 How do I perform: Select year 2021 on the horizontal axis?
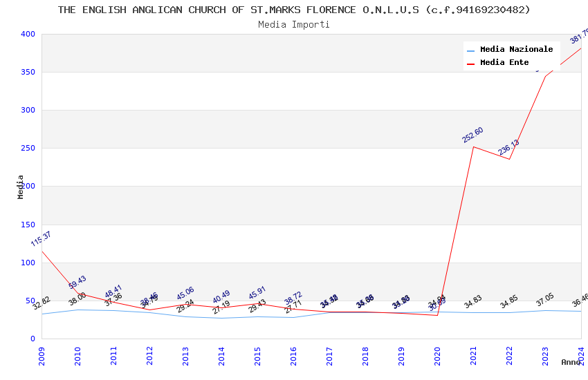[x=474, y=356]
